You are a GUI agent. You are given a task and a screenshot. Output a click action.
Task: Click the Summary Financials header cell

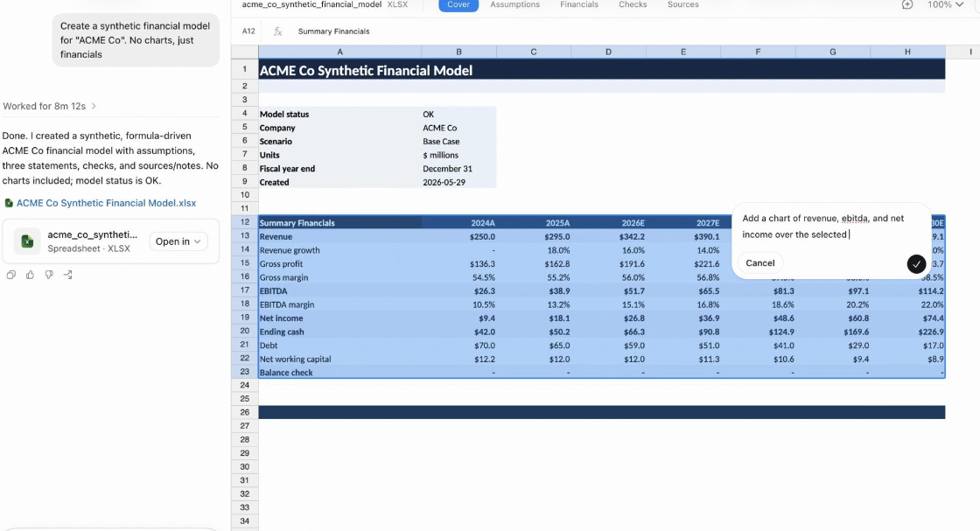pyautogui.click(x=340, y=223)
